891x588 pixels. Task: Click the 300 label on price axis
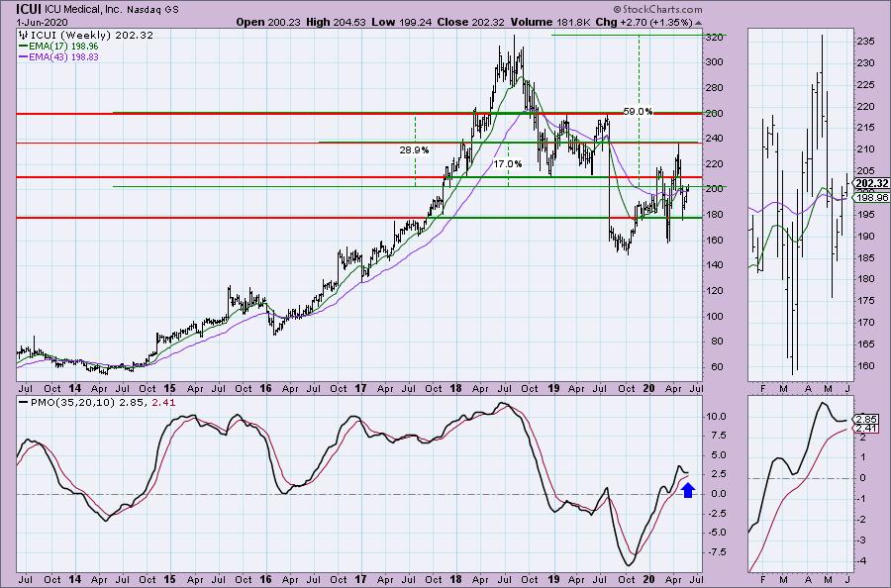click(715, 62)
